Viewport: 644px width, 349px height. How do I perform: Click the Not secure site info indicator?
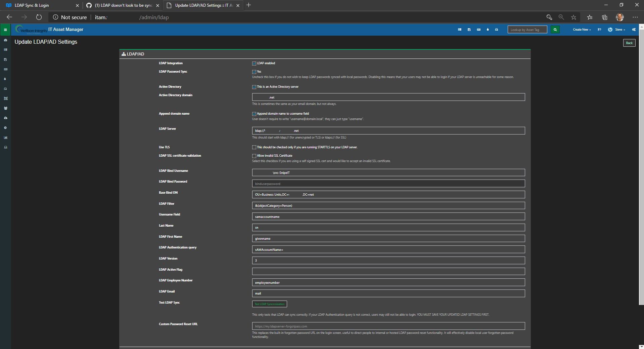(70, 17)
